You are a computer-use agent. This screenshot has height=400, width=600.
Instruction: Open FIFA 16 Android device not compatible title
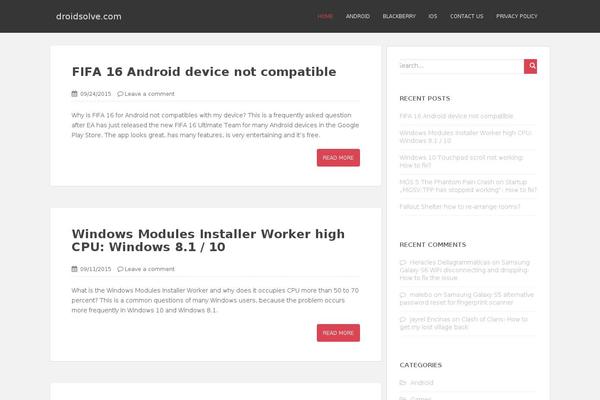point(204,72)
